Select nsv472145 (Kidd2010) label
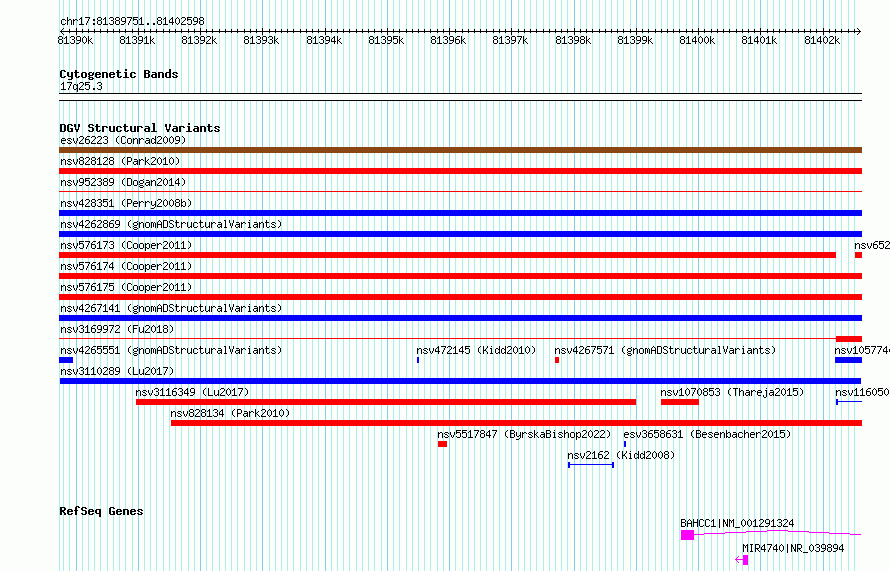Screen dimensions: 890x571 [x=476, y=350]
